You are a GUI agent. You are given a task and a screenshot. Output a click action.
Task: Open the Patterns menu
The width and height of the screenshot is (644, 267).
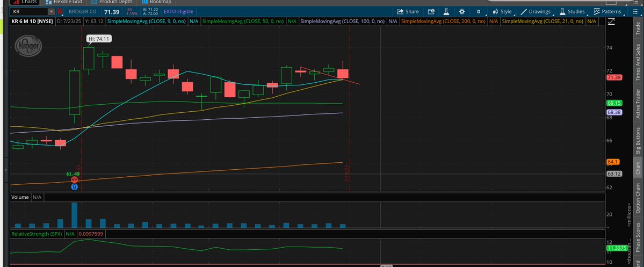tap(607, 11)
